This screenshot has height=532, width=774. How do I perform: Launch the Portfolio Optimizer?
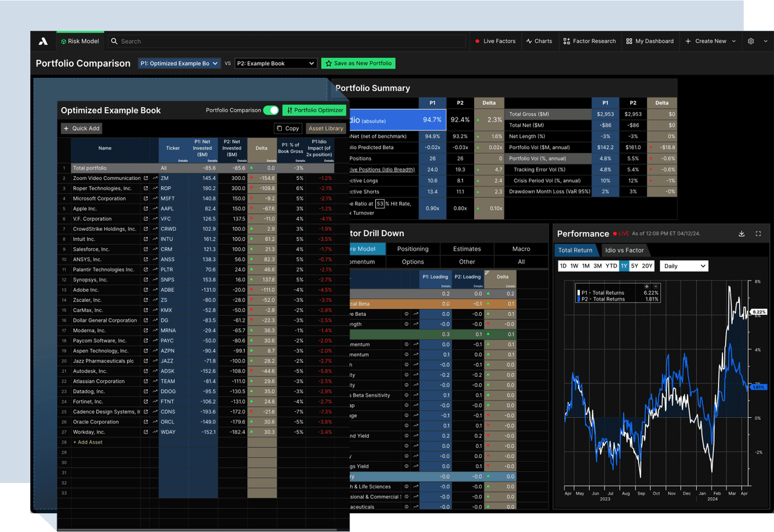pyautogui.click(x=315, y=110)
